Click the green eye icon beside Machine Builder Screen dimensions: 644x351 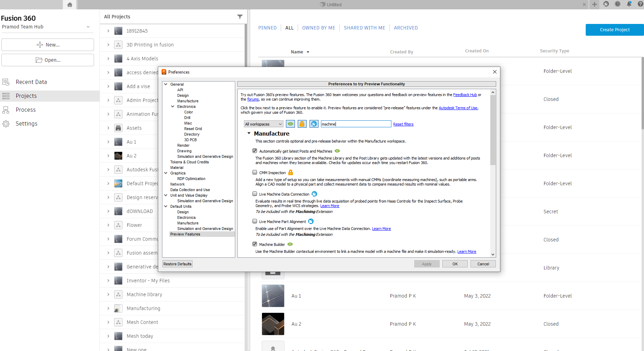click(290, 244)
